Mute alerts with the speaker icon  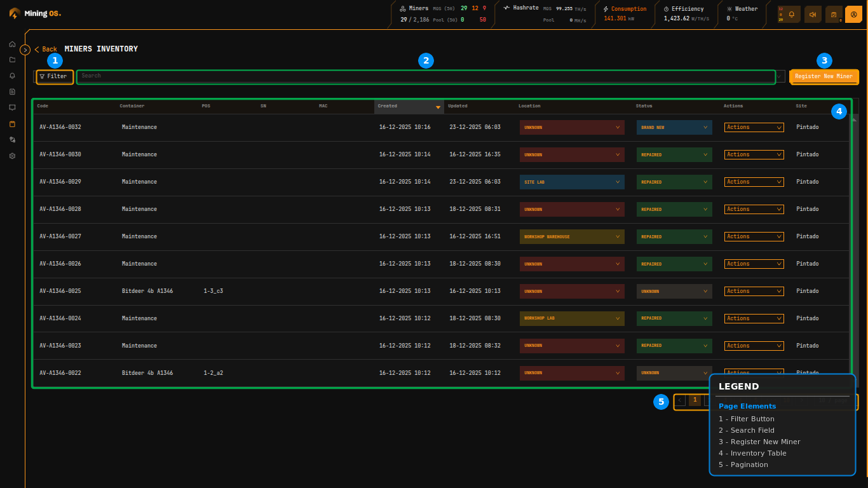point(813,13)
